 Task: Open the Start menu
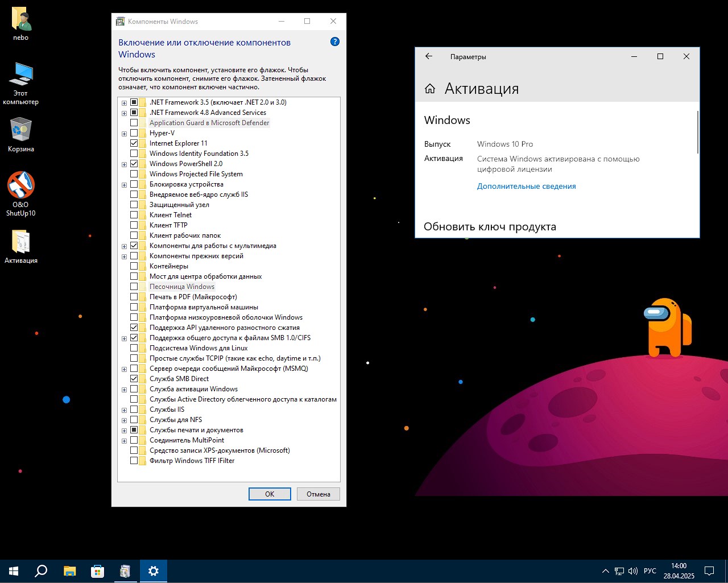click(13, 570)
